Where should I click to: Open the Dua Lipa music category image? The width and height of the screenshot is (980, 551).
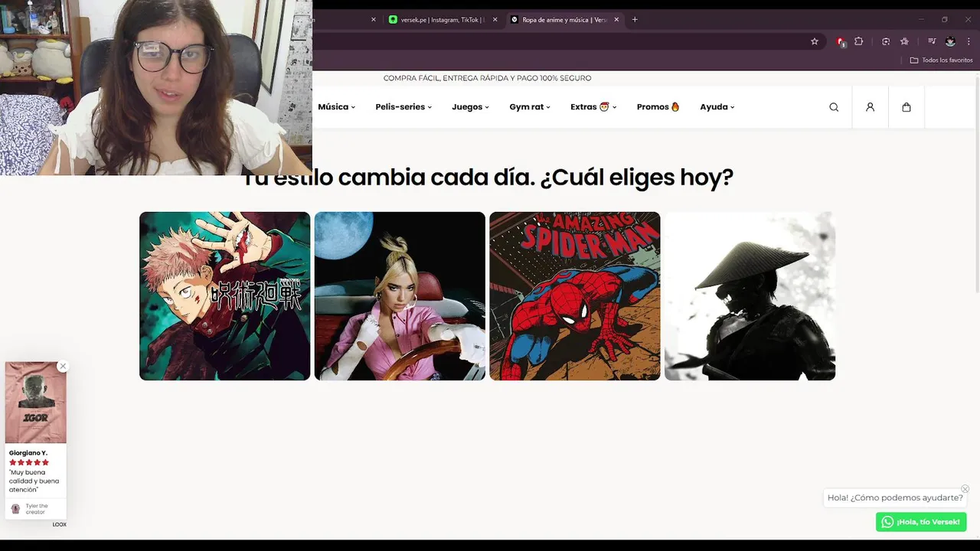pyautogui.click(x=400, y=296)
